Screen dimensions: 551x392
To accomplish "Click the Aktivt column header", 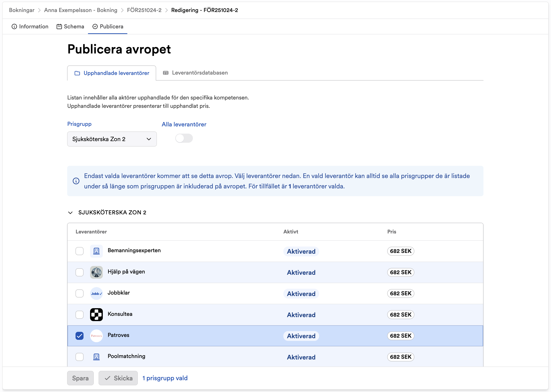I will tap(291, 232).
